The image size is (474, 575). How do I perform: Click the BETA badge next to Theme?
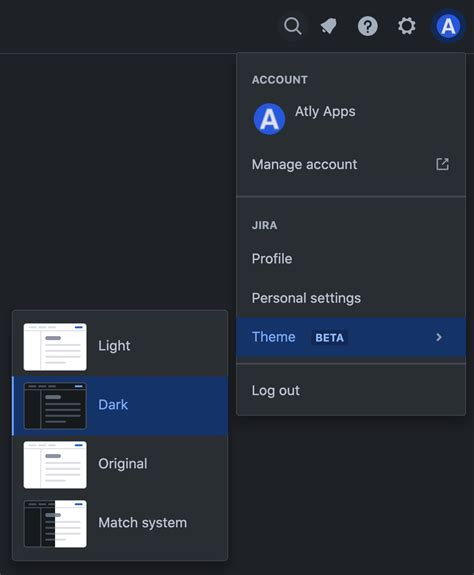point(330,338)
